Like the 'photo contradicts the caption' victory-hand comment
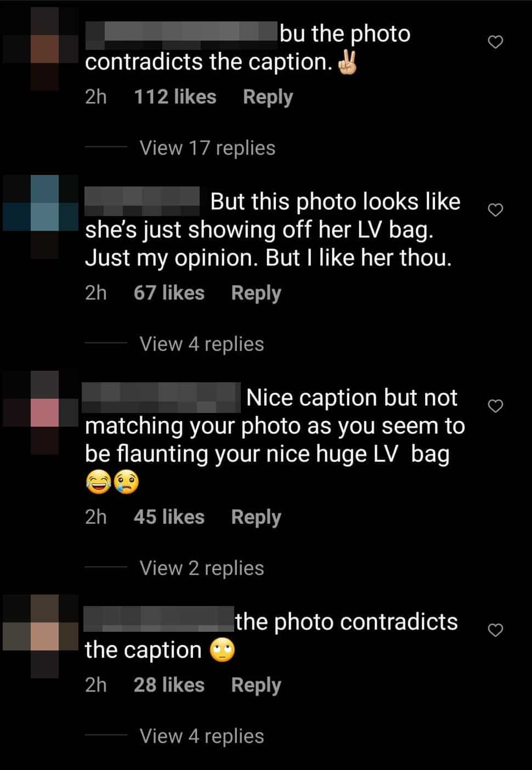Image resolution: width=532 pixels, height=770 pixels. click(495, 42)
